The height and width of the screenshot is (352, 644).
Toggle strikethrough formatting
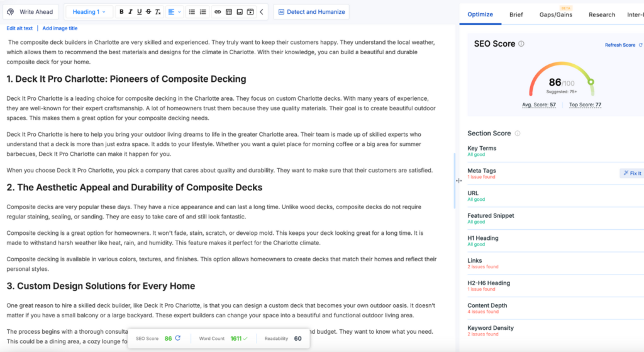point(148,12)
